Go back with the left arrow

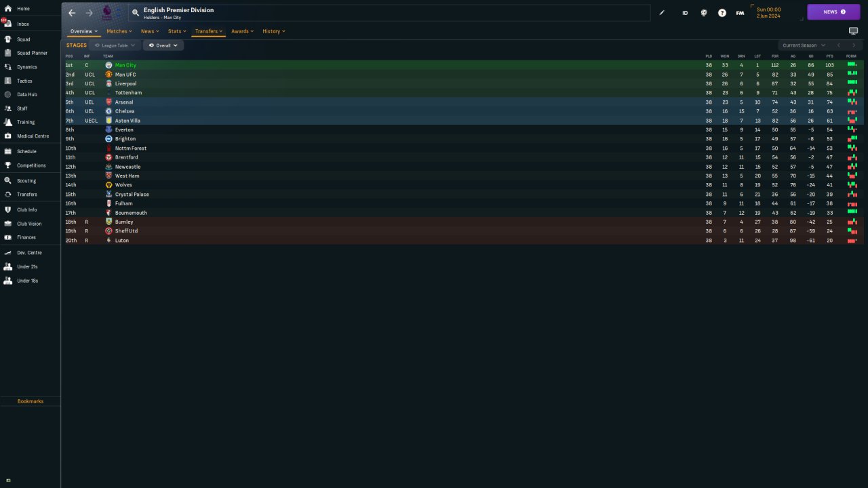[x=72, y=13]
